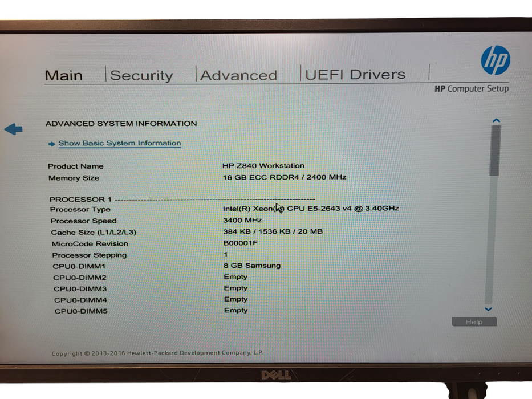Click the Empty value for CPU0-DIMM5
This screenshot has width=532, height=399.
click(x=236, y=310)
